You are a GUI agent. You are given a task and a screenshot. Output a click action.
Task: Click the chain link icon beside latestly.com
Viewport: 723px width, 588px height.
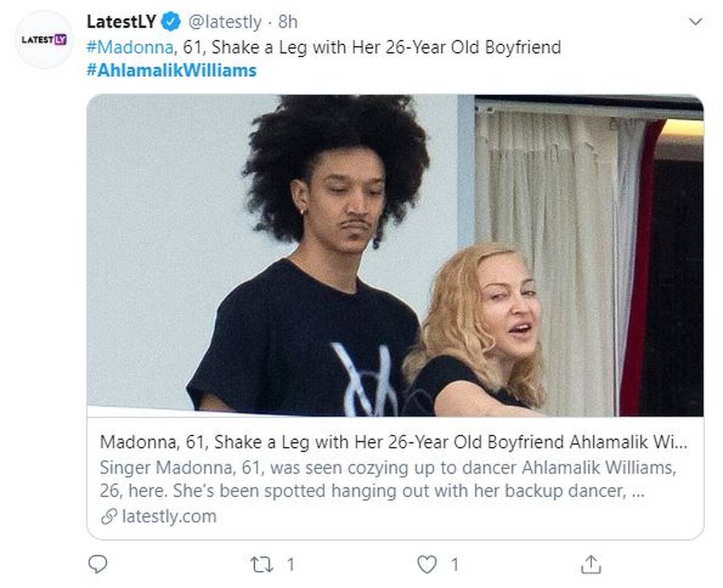pyautogui.click(x=109, y=516)
